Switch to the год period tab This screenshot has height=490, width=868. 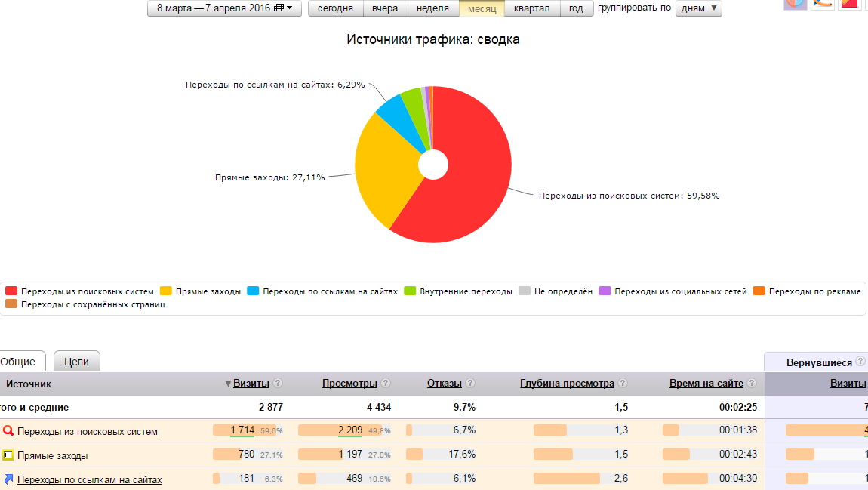pos(576,8)
